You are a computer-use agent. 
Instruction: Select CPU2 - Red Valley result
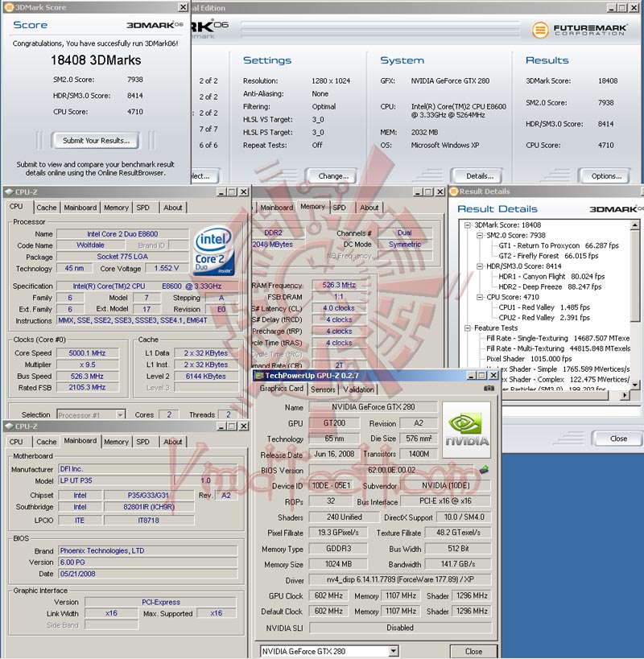coord(544,318)
